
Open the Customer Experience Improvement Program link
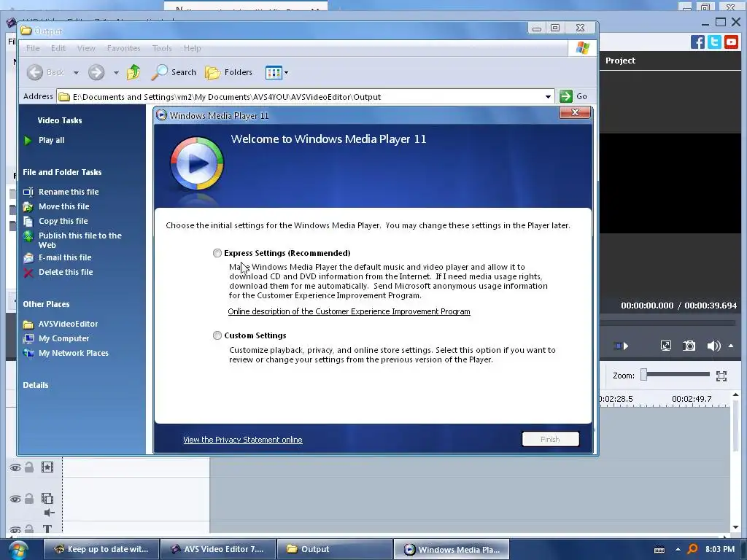(349, 311)
